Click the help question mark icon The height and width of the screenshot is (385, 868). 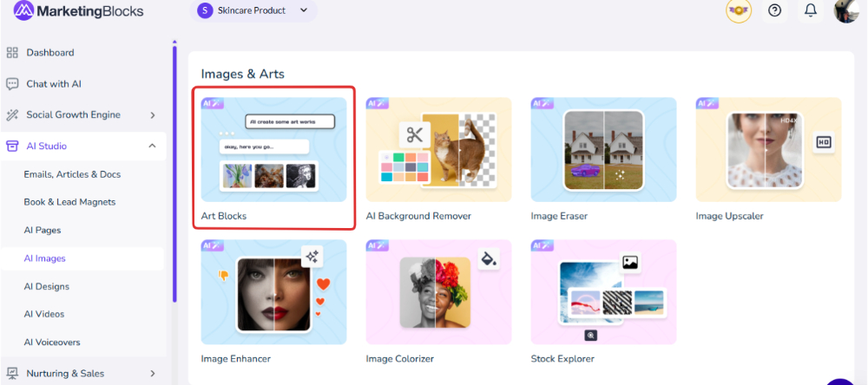[x=775, y=10]
